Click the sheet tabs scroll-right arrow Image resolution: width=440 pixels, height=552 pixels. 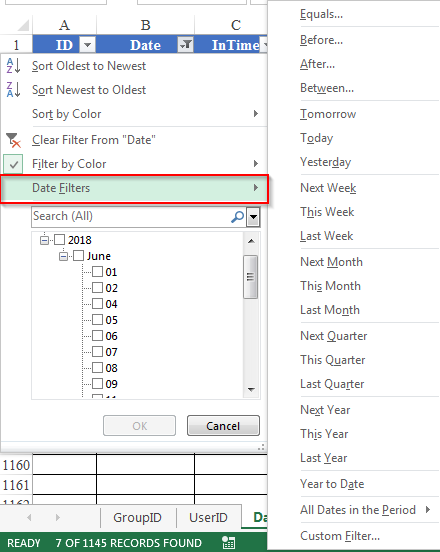(58, 517)
